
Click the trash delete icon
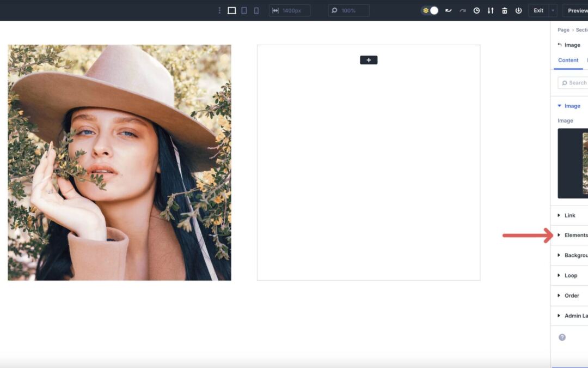505,10
